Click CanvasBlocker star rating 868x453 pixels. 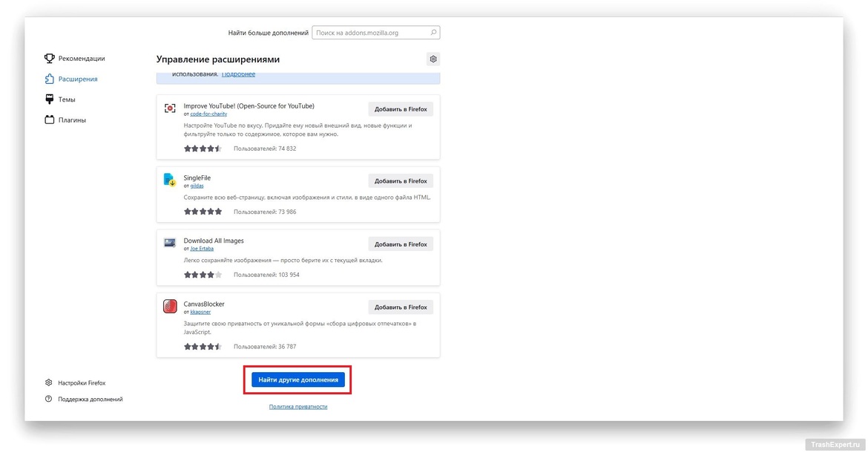tap(203, 347)
